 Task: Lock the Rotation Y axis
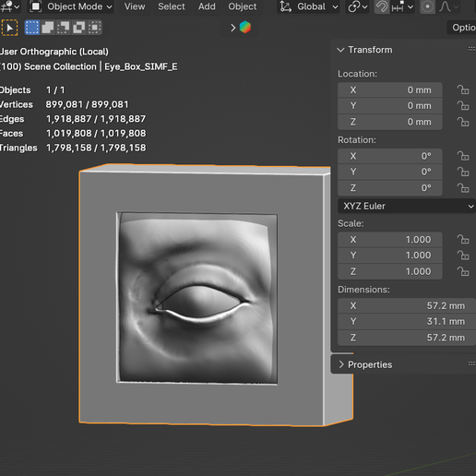point(463,172)
